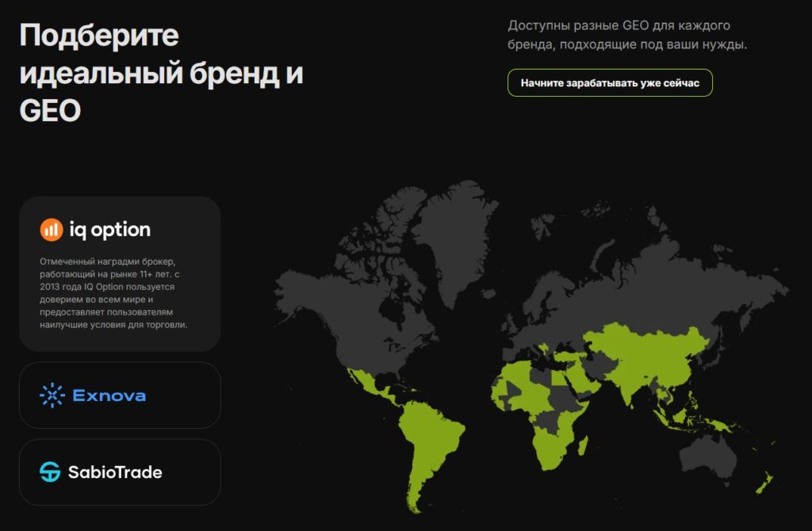The image size is (812, 531).
Task: Select the Exnova brand card
Action: coord(121,395)
